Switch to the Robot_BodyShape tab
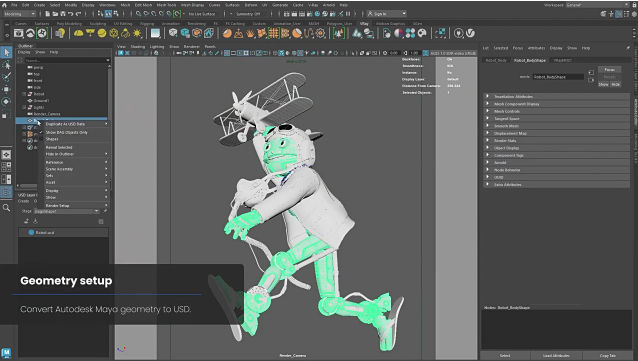Screen dimensions: 638x361 (x=530, y=60)
